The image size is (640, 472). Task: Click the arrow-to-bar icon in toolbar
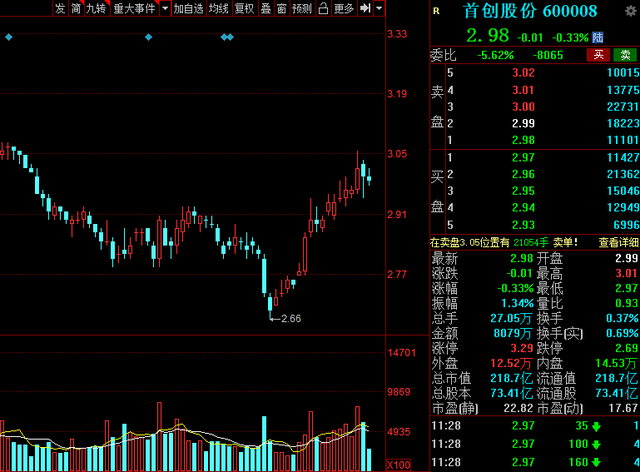point(366,9)
